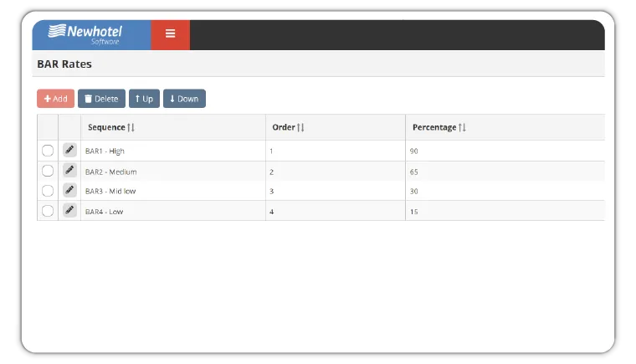Screen dimensions: 636x364
Task: Edit the BAR4 - Low row pencil
Action: [x=69, y=210]
